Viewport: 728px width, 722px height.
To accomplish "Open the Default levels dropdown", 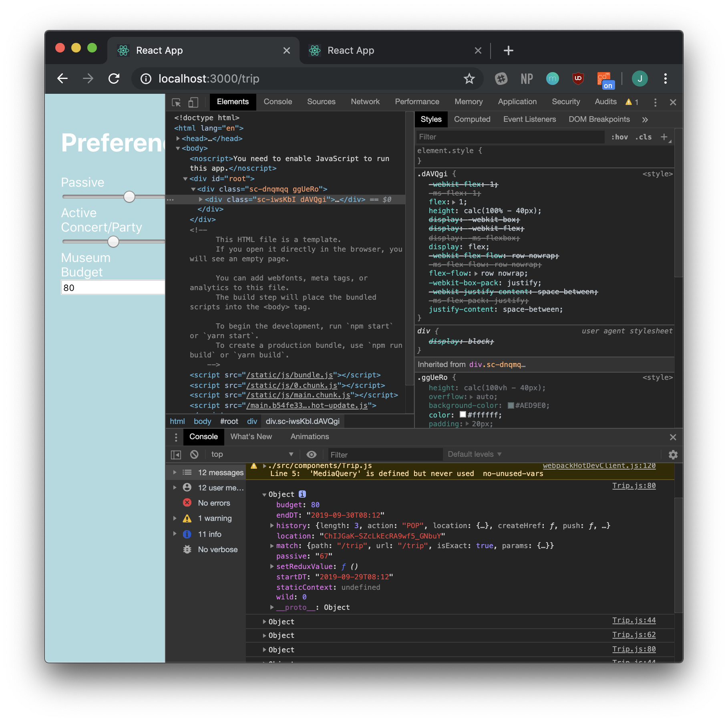I will coord(475,454).
